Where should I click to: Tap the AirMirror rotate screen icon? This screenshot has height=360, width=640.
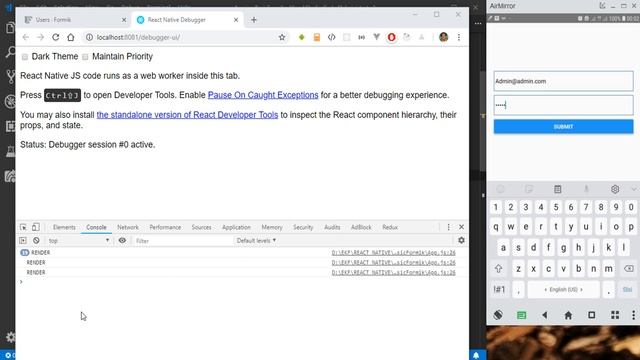pos(498,315)
